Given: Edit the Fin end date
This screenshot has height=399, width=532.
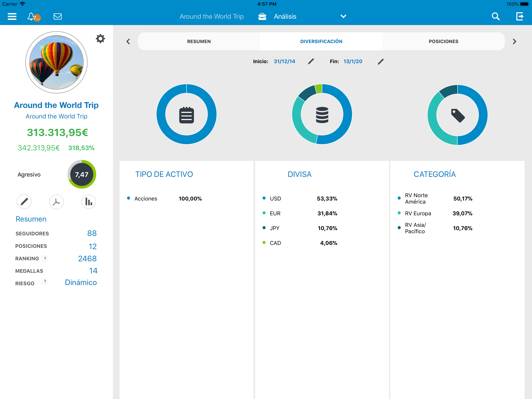Looking at the screenshot, I should [381, 62].
